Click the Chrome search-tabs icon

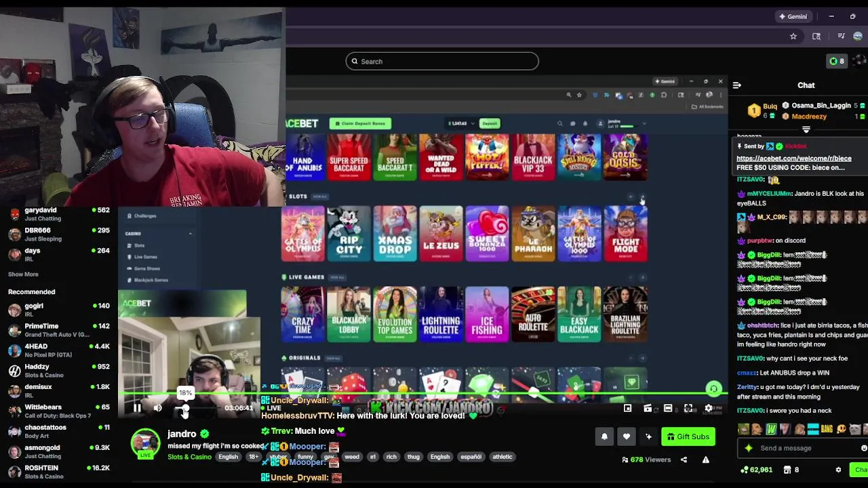(x=816, y=37)
